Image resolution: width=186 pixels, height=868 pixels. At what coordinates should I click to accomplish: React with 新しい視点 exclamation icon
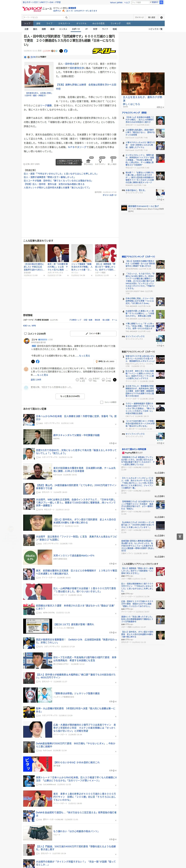112,161
